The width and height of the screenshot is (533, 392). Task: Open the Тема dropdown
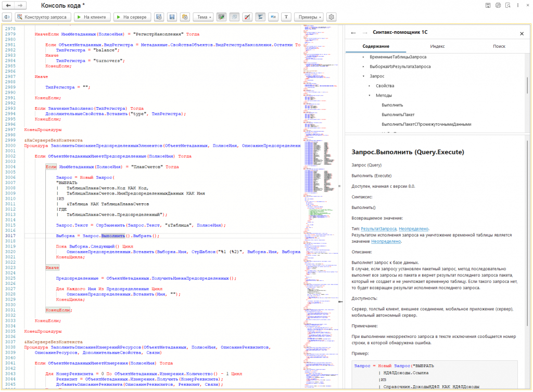[x=204, y=17]
